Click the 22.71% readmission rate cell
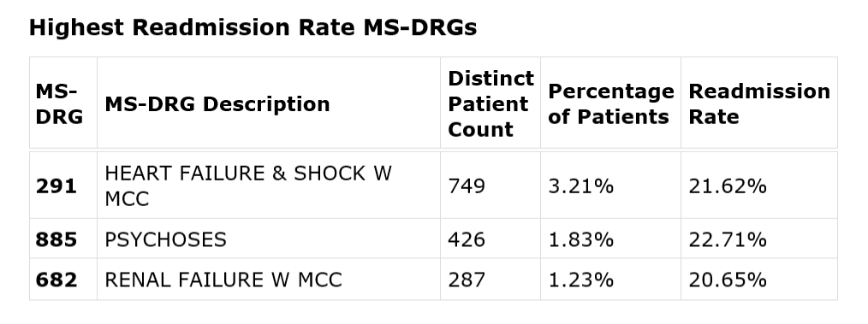Viewport: 868px width, 324px height. 759,239
